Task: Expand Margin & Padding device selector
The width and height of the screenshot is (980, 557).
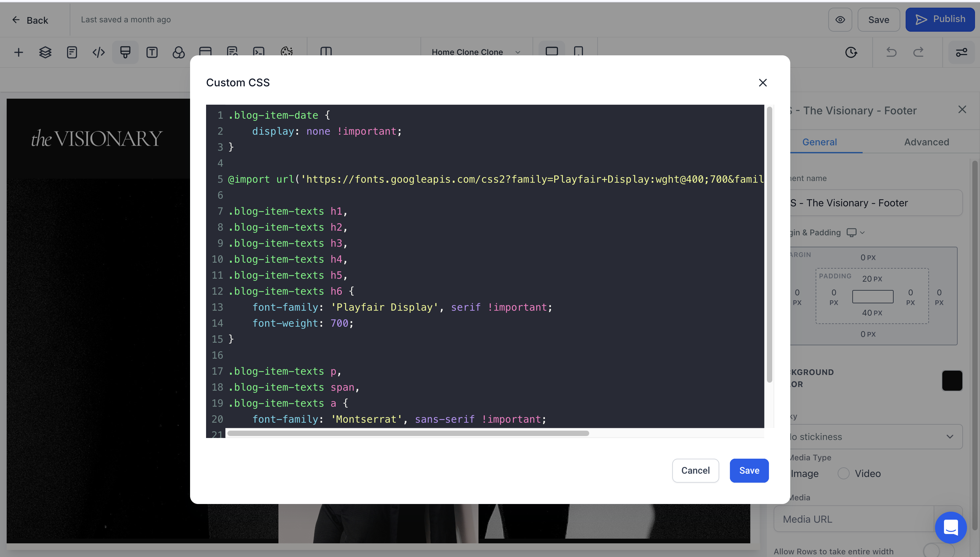Action: [856, 233]
